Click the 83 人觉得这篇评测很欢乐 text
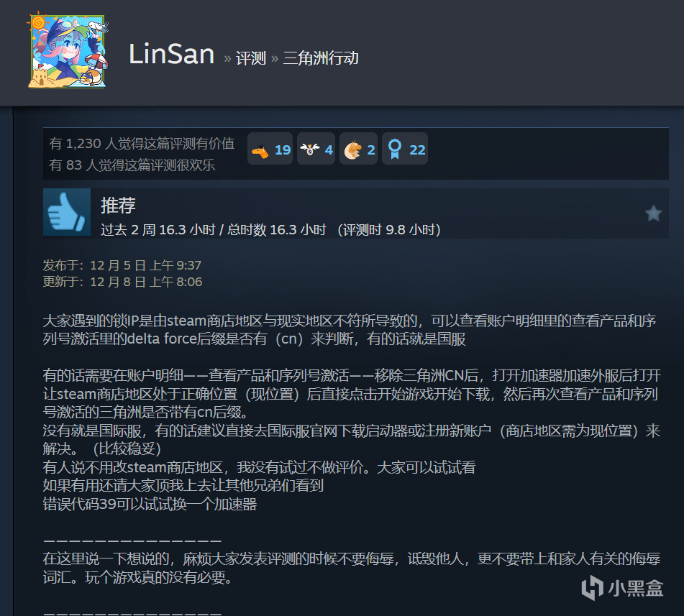The width and height of the screenshot is (684, 616). [132, 165]
